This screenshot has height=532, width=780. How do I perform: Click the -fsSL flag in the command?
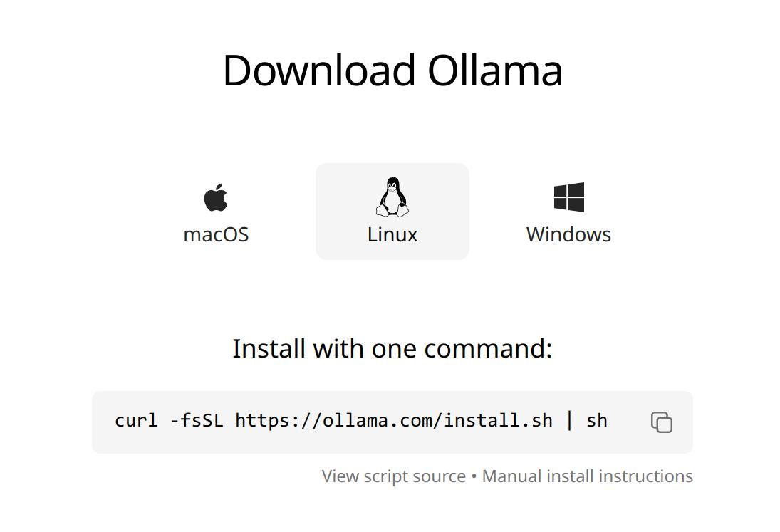click(x=197, y=421)
